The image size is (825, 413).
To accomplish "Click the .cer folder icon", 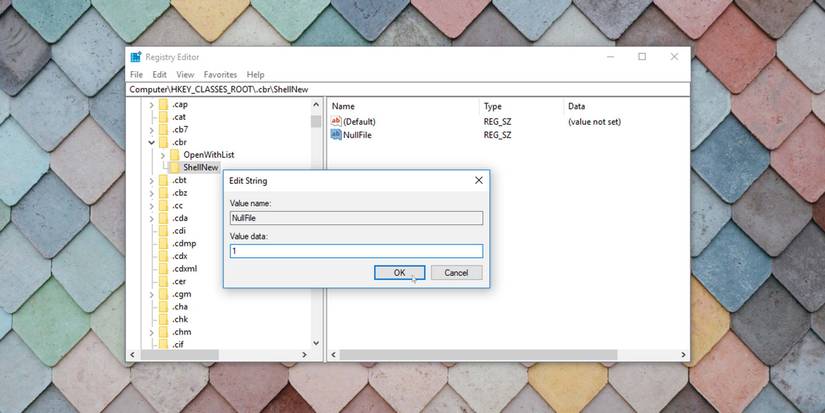I will [163, 281].
